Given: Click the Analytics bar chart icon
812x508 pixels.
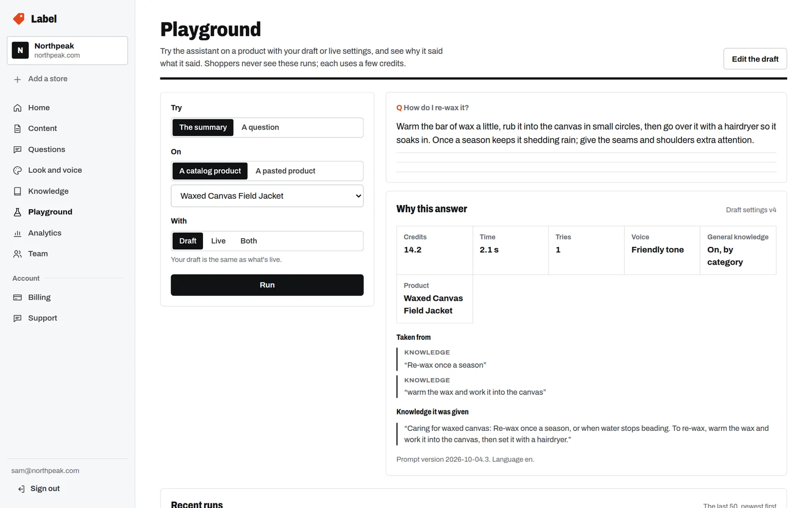Looking at the screenshot, I should point(17,233).
